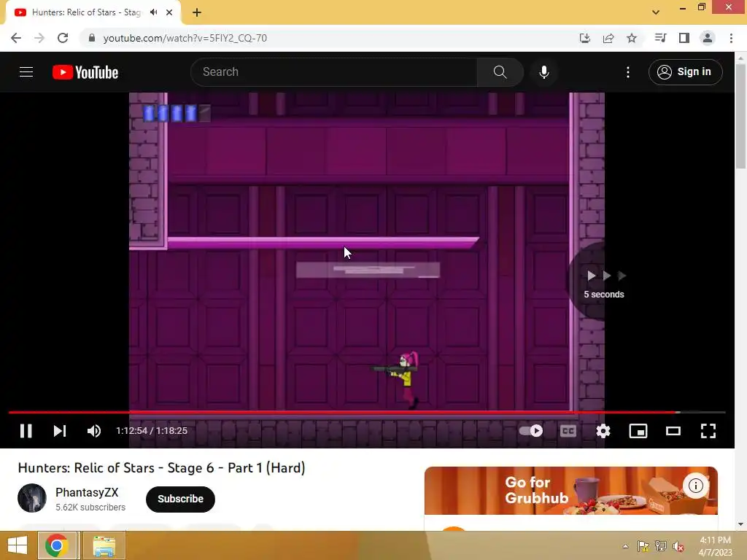Click the page vertical scrollbar
The width and height of the screenshot is (747, 560).
(x=740, y=116)
